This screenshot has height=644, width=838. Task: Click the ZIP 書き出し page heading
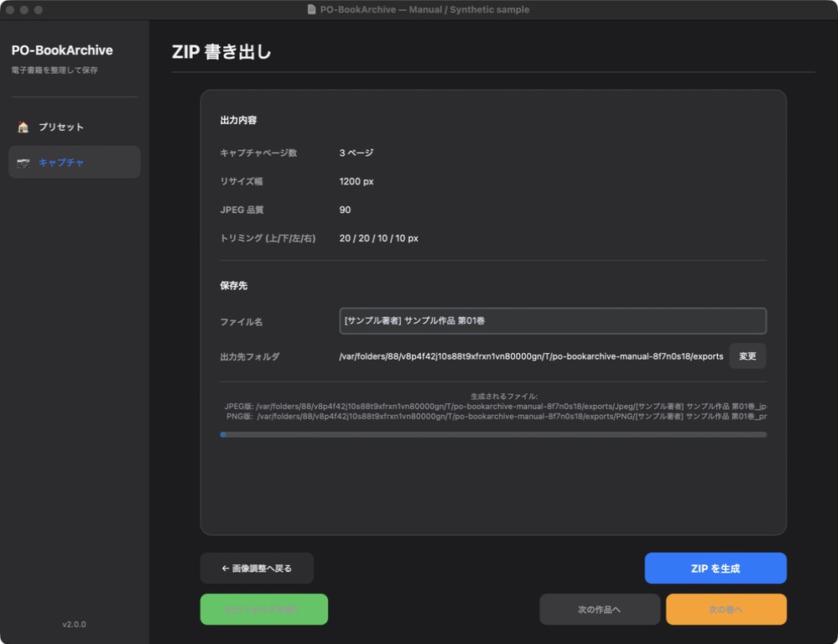point(221,52)
